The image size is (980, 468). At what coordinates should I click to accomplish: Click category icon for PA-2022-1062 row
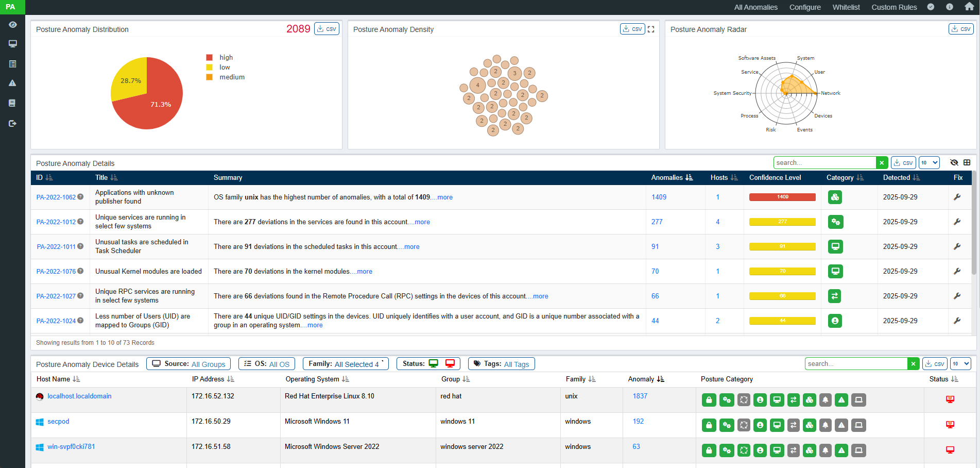835,197
